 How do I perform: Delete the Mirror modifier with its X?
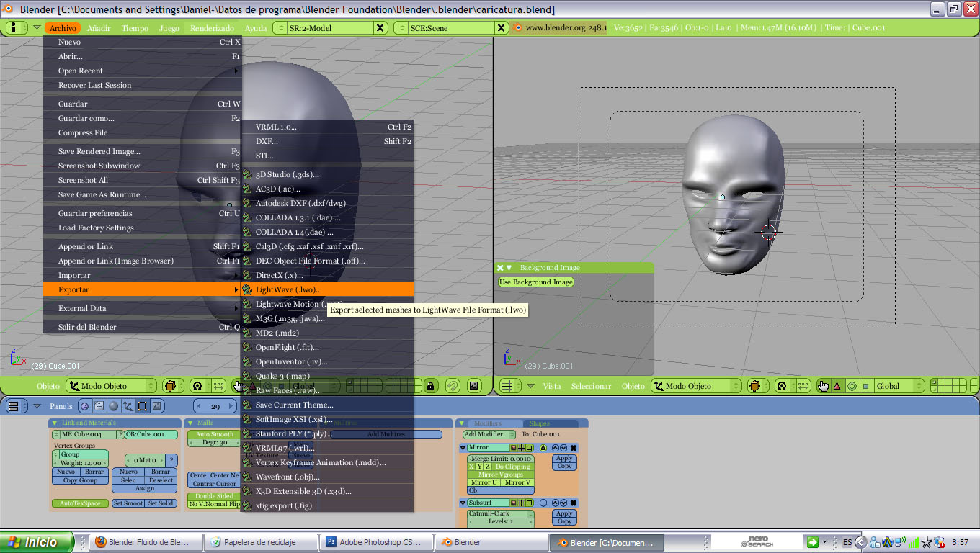pyautogui.click(x=574, y=448)
